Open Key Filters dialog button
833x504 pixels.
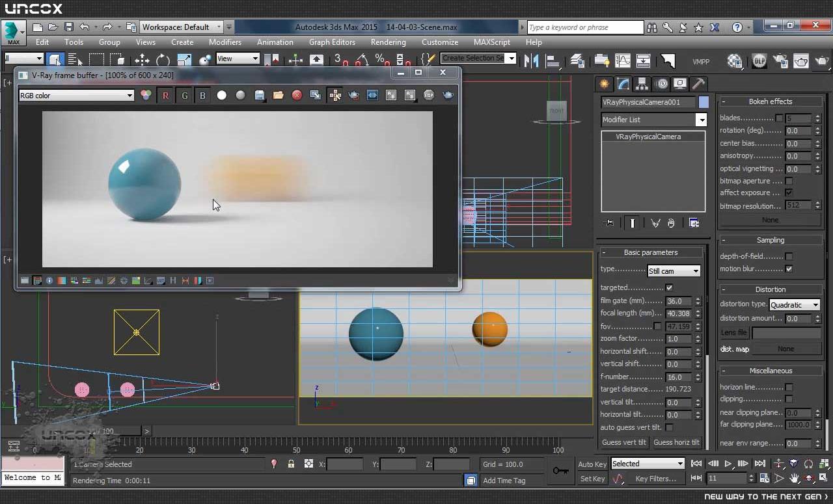coord(656,479)
